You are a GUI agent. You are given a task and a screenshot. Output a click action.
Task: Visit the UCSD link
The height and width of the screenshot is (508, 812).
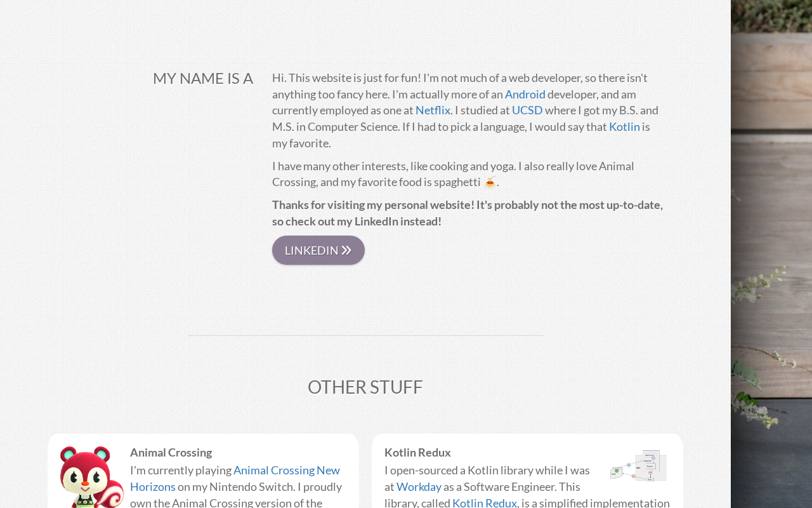(x=527, y=110)
